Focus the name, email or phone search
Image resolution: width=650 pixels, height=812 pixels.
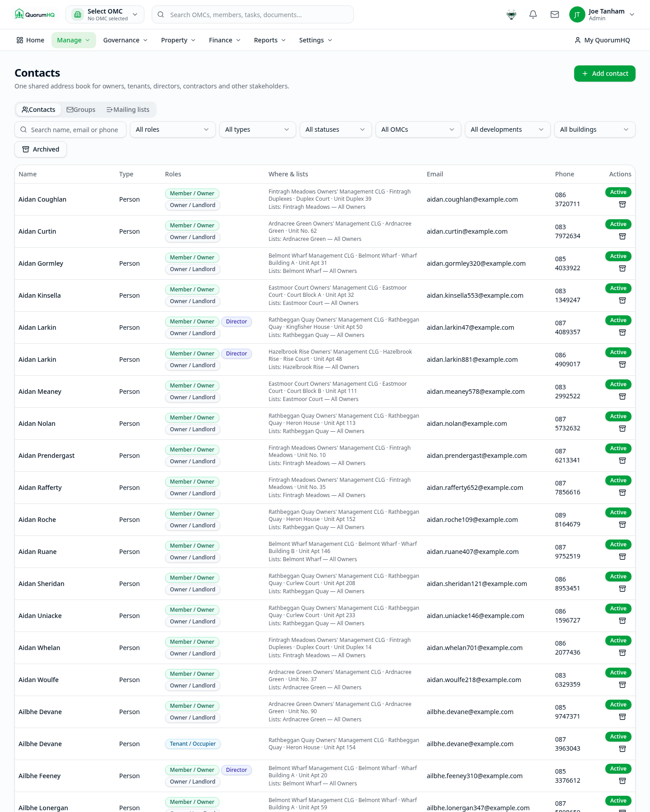coord(70,129)
